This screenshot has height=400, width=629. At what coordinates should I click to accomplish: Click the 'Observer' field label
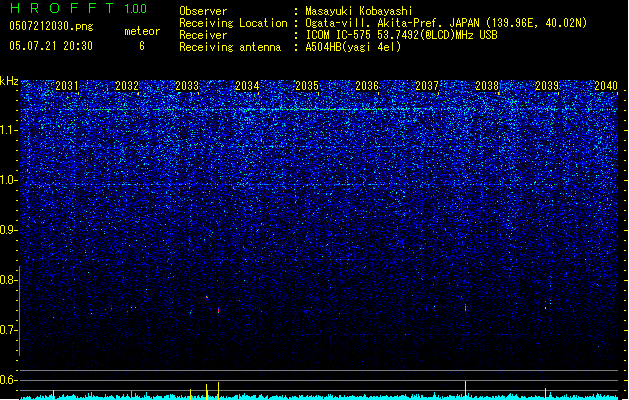coord(203,11)
